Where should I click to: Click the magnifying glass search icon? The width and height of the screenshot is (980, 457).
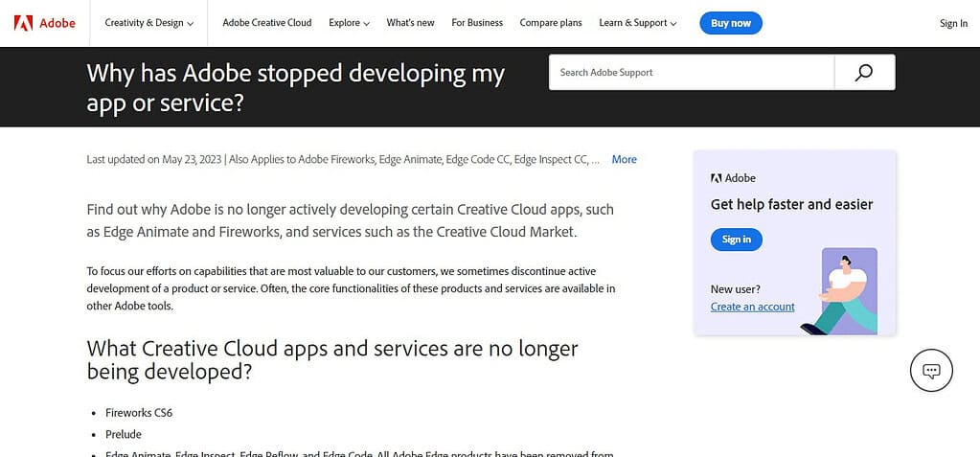[864, 73]
